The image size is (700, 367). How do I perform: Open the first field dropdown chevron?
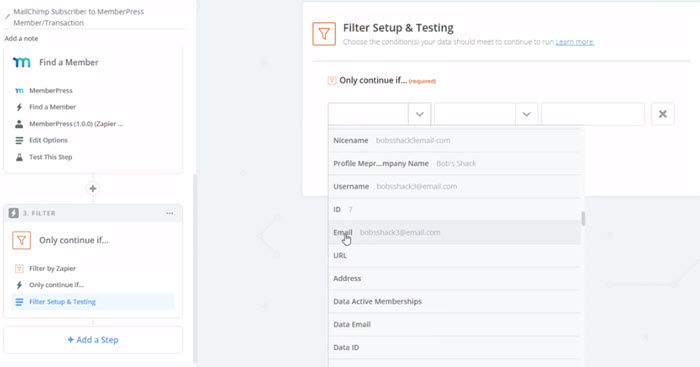pyautogui.click(x=420, y=114)
